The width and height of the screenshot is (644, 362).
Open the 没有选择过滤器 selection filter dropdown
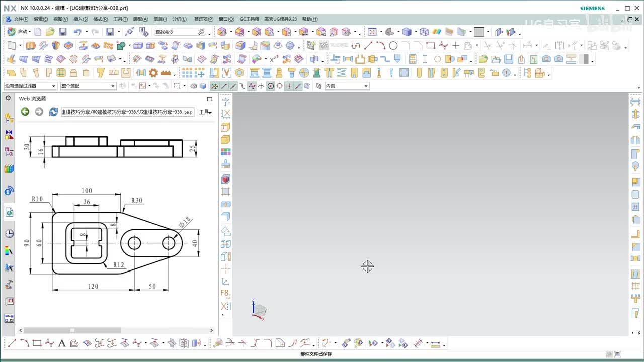pyautogui.click(x=30, y=86)
